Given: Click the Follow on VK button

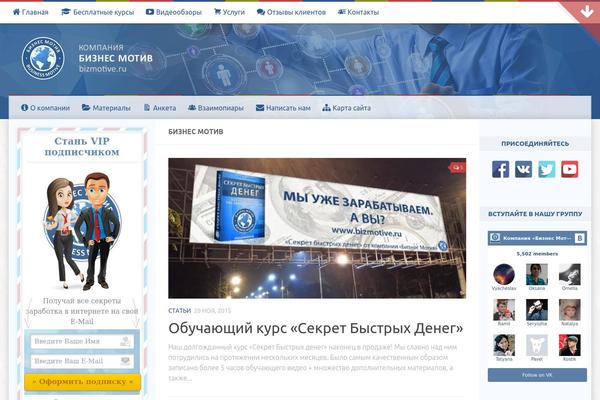Looking at the screenshot, I should tap(537, 375).
